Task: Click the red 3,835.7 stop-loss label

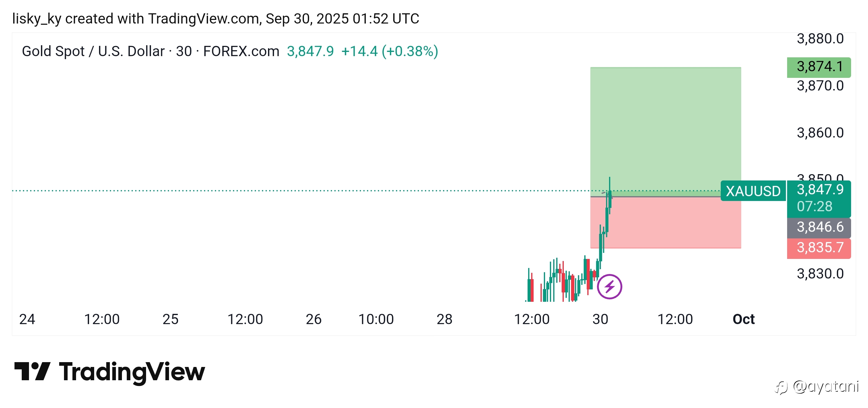Action: [819, 248]
